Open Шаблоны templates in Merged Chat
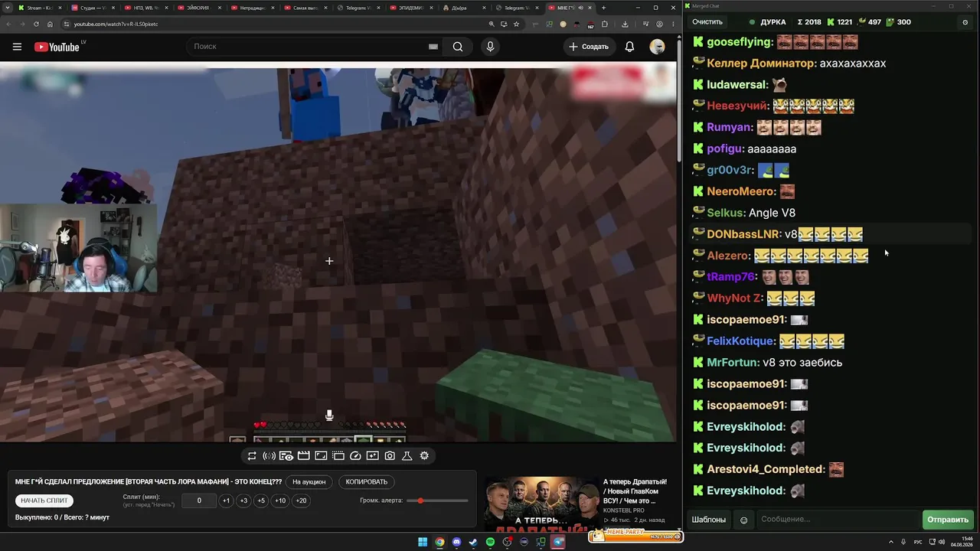 click(709, 520)
